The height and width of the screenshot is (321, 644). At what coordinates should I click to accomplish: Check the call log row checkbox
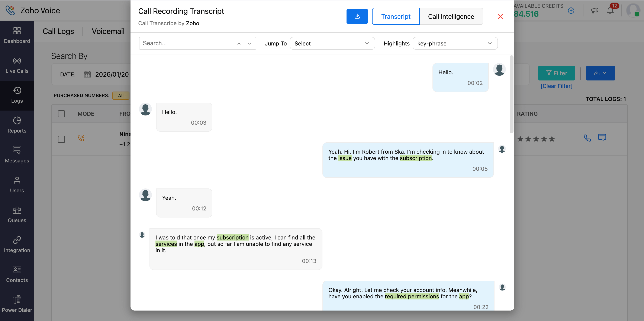click(61, 139)
